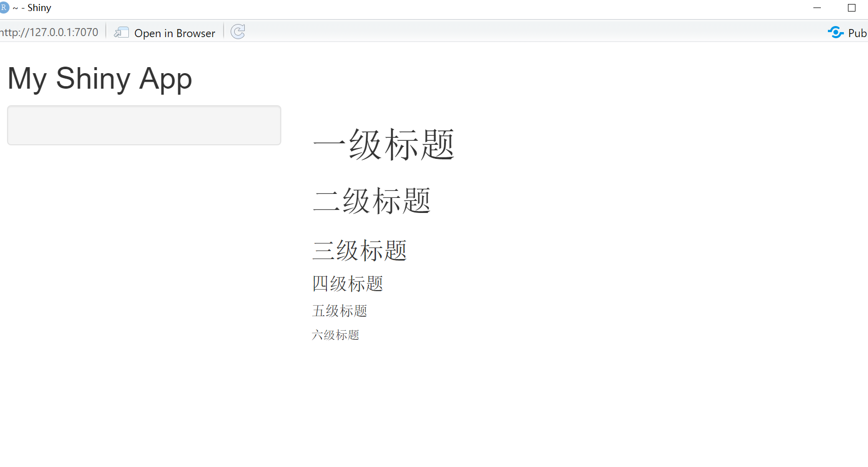The width and height of the screenshot is (868, 467).
Task: Open the app in an external browser
Action: pos(175,33)
